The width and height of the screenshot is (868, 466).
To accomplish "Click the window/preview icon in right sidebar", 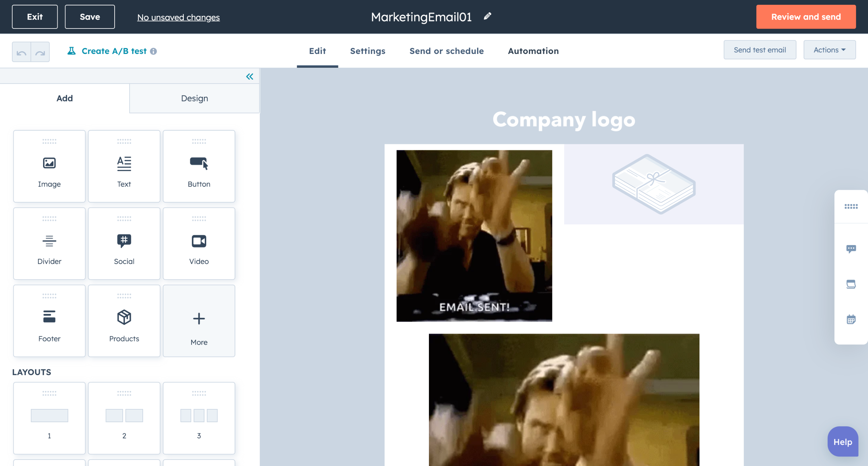I will (851, 284).
